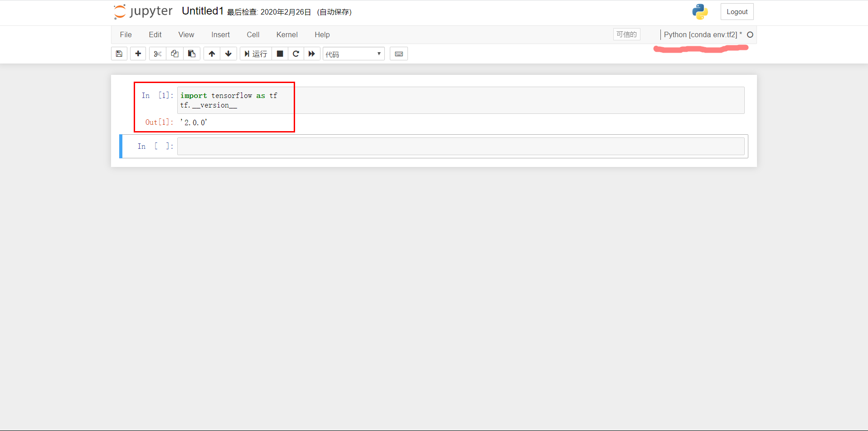Interrupt the kernel with the stop icon

[x=280, y=54]
